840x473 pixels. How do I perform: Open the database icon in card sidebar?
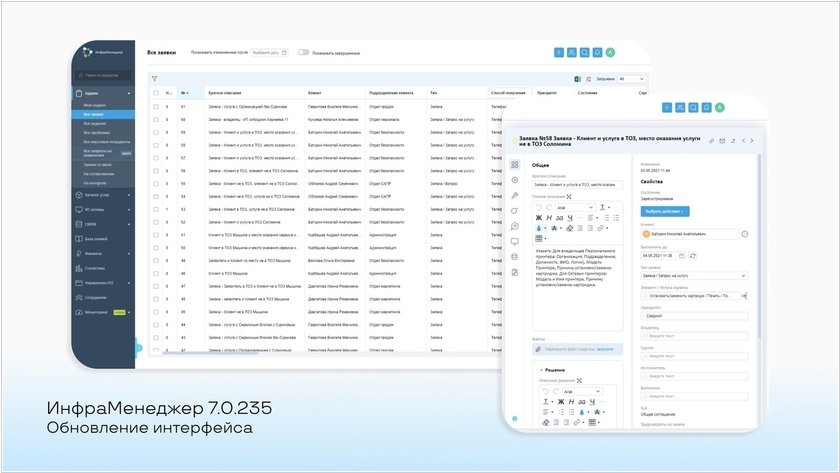click(x=515, y=257)
